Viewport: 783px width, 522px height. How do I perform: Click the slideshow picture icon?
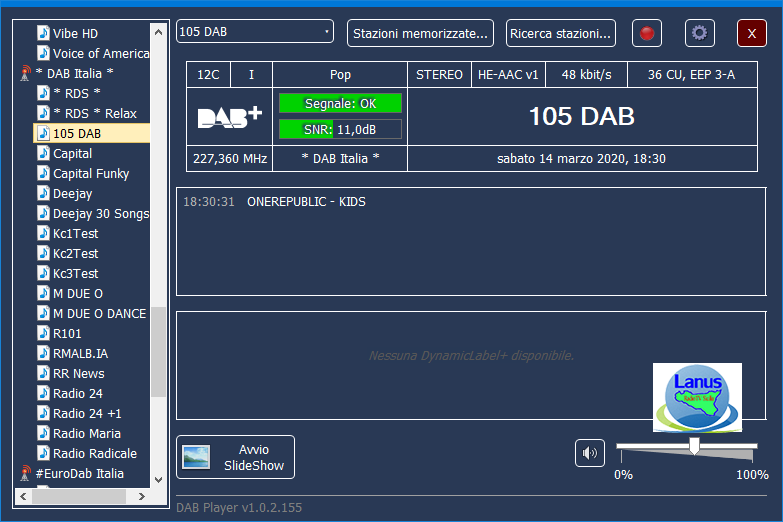[196, 457]
